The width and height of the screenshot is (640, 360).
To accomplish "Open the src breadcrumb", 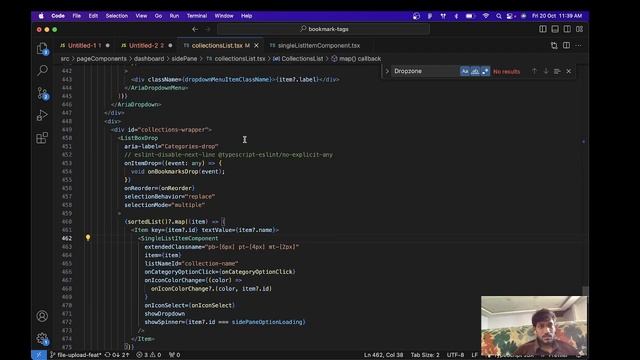I will tap(65, 59).
